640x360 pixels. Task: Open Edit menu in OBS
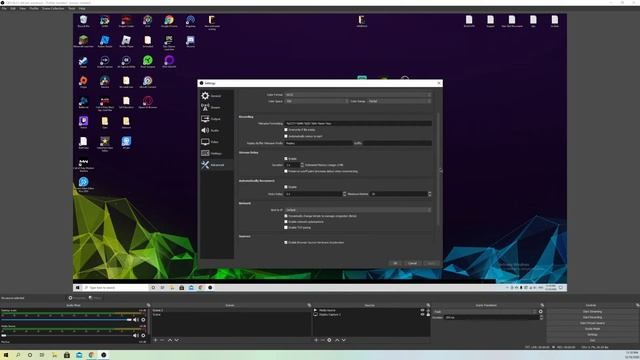(13, 8)
